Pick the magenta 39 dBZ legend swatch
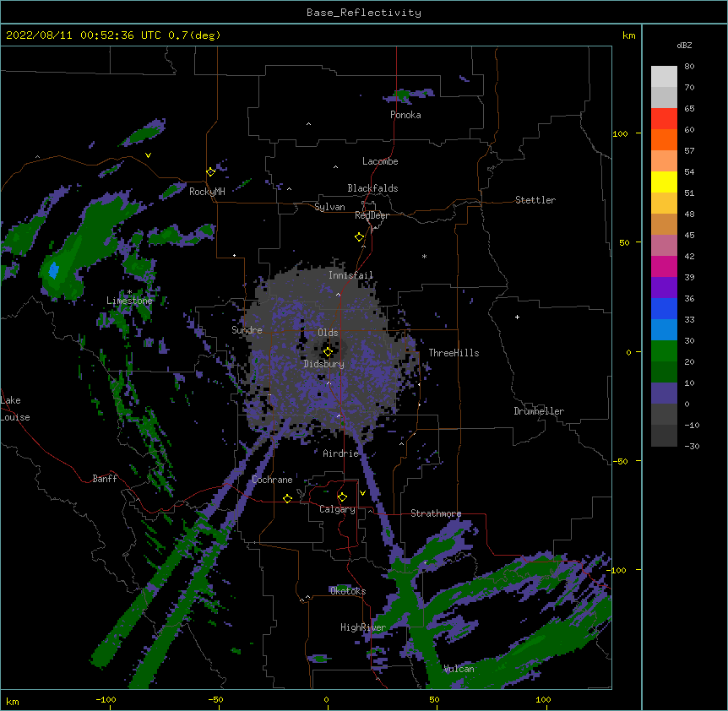This screenshot has width=728, height=711. pos(664,266)
